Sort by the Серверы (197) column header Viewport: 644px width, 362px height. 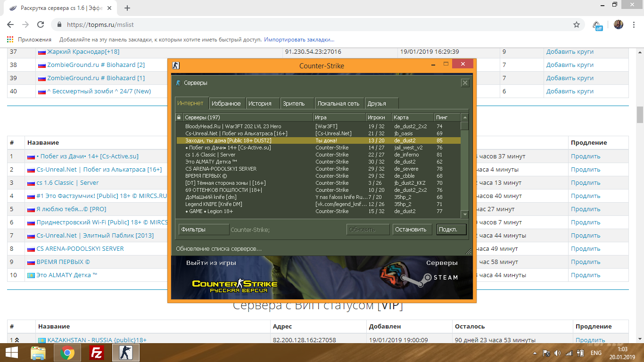248,117
